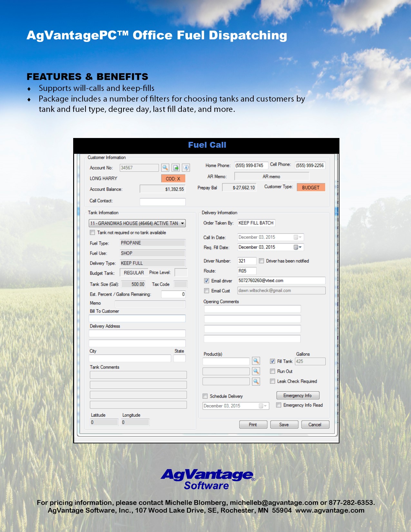Click the orange COD: X indicator
The image size is (411, 532).
(173, 179)
